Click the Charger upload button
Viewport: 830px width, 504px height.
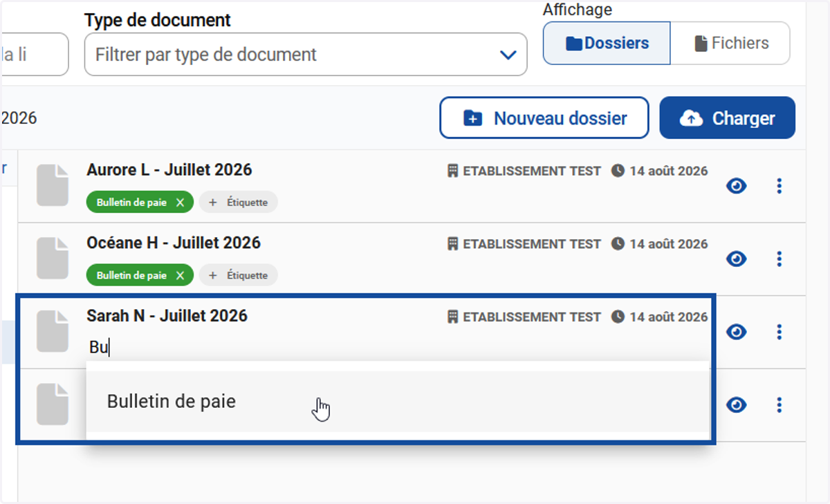[x=728, y=118]
